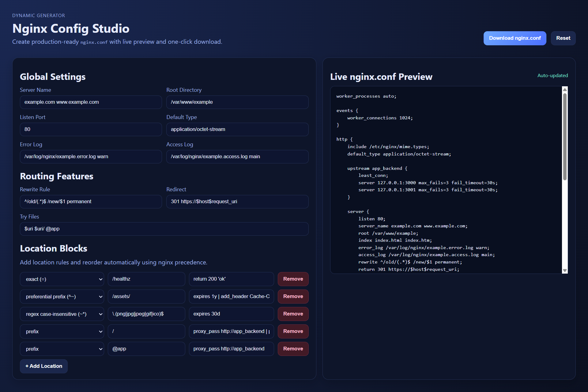
Task: Click the 'least_conn;' preview line
Action: (373, 176)
